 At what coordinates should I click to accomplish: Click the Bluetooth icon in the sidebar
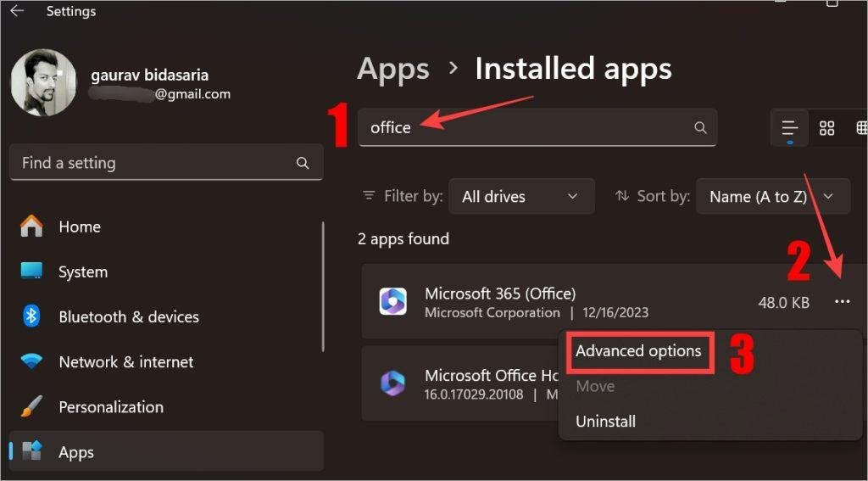coord(31,316)
